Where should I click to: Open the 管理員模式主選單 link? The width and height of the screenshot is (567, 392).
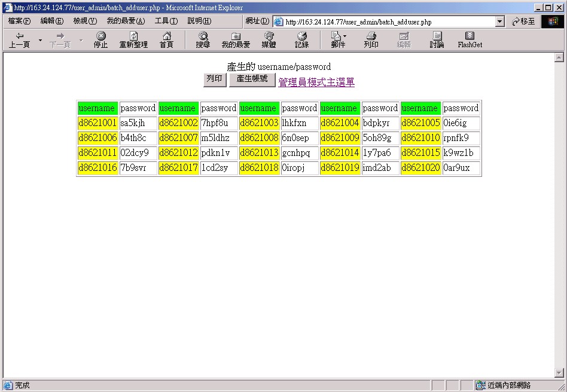(316, 82)
